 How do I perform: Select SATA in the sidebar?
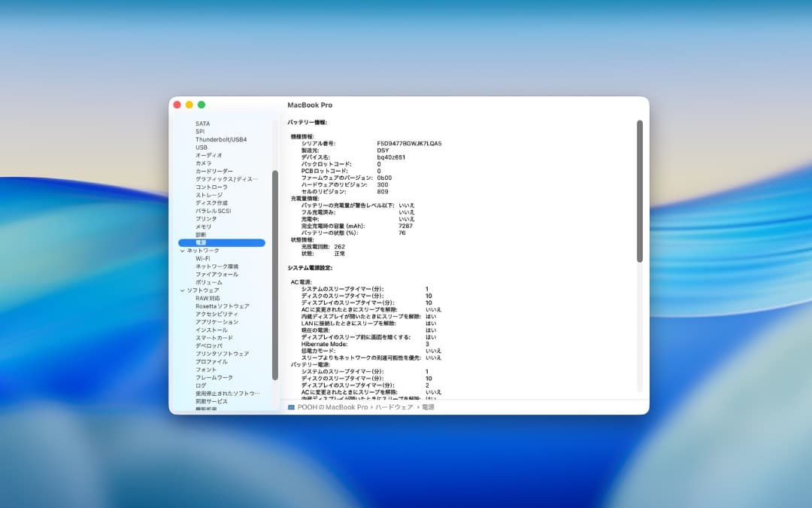click(202, 124)
